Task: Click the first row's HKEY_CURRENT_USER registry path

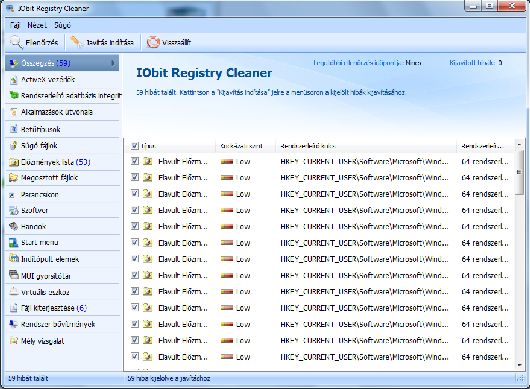Action: (x=364, y=162)
